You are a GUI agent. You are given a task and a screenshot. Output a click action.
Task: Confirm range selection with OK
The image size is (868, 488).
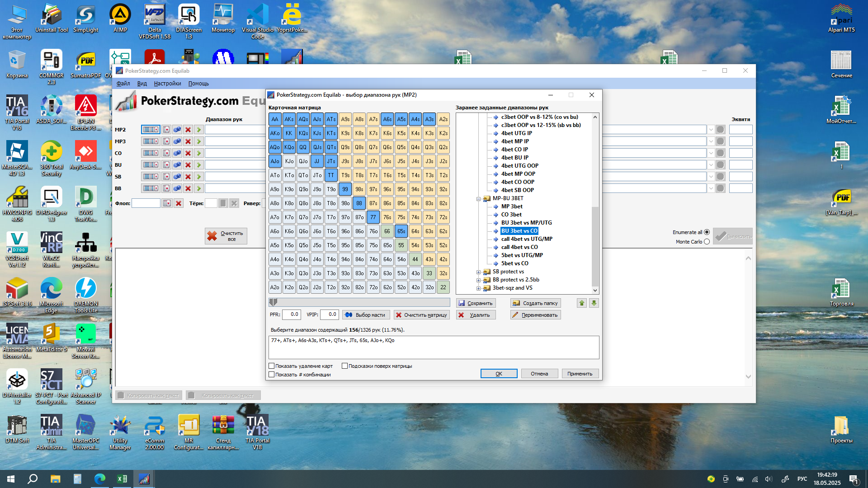pos(499,374)
